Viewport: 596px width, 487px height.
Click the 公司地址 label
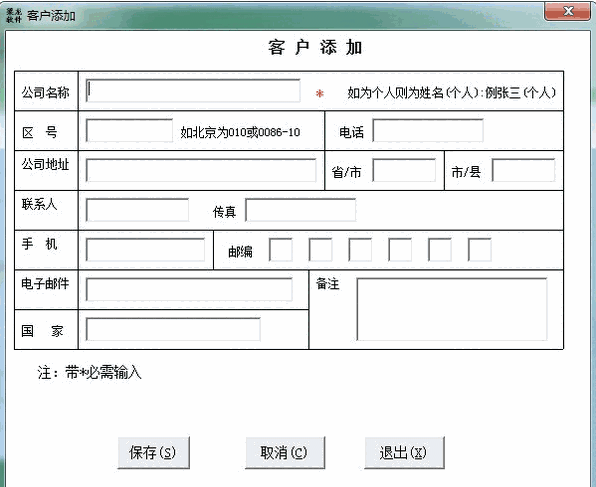(x=45, y=164)
